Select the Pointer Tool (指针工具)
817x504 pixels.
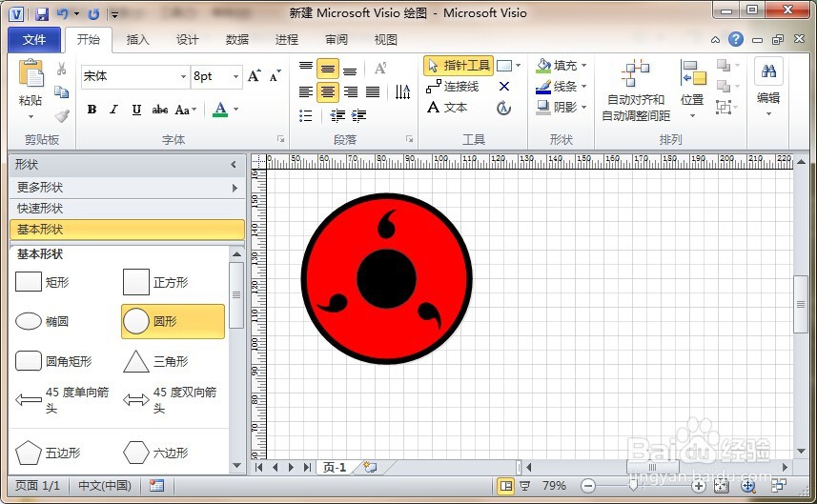[459, 66]
